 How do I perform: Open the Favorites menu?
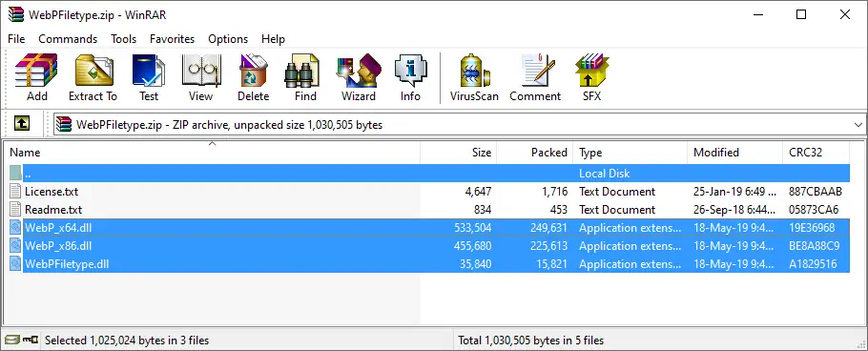172,39
